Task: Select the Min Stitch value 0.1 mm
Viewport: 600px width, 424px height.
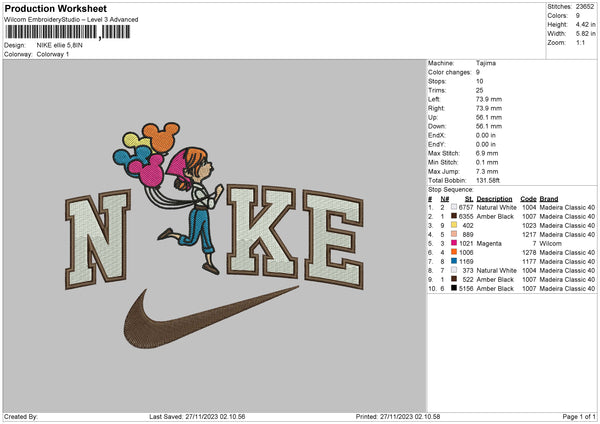Action: (x=487, y=162)
